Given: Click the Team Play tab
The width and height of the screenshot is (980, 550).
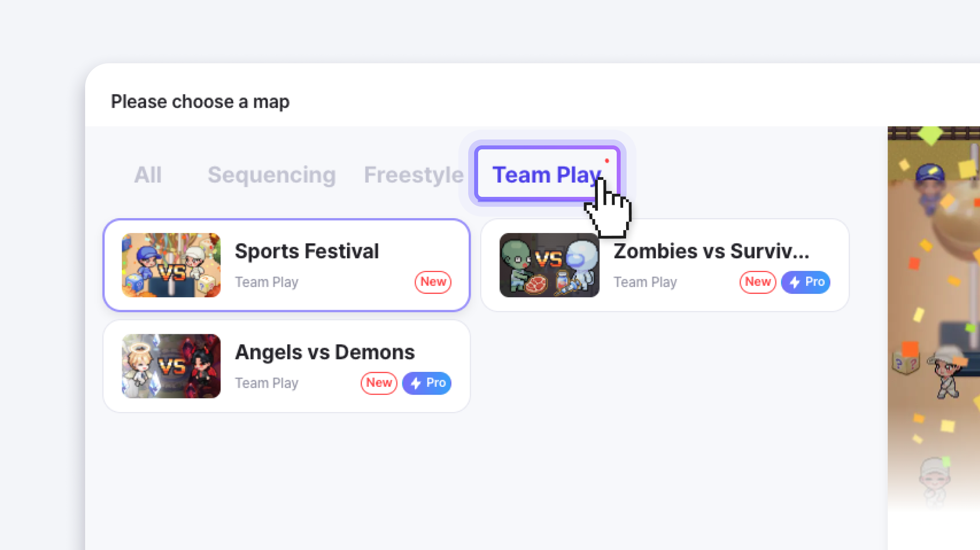Looking at the screenshot, I should (x=546, y=175).
